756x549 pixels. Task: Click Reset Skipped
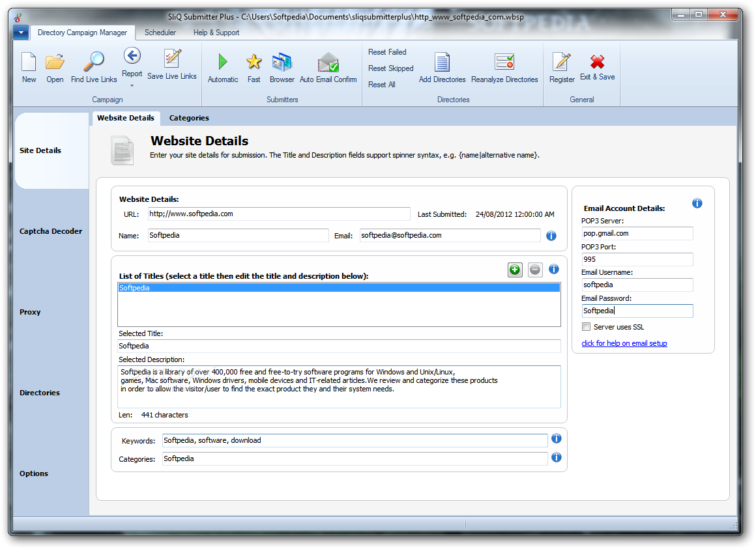coord(390,68)
